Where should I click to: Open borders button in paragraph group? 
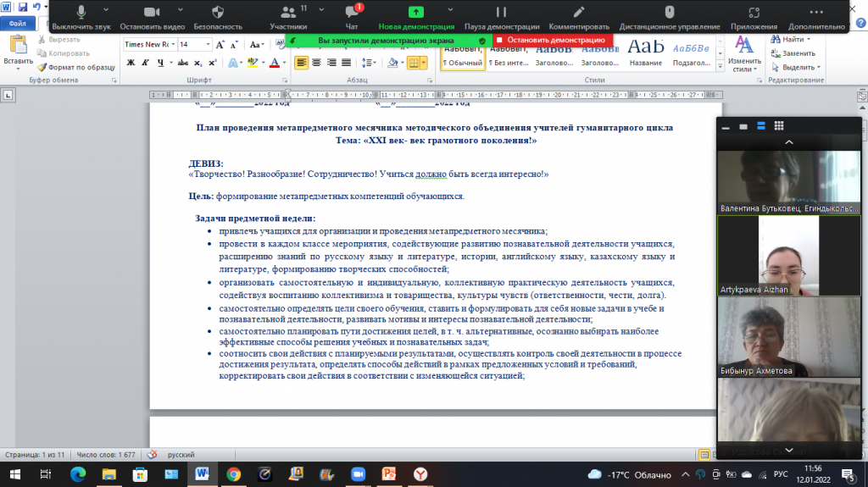click(414, 63)
